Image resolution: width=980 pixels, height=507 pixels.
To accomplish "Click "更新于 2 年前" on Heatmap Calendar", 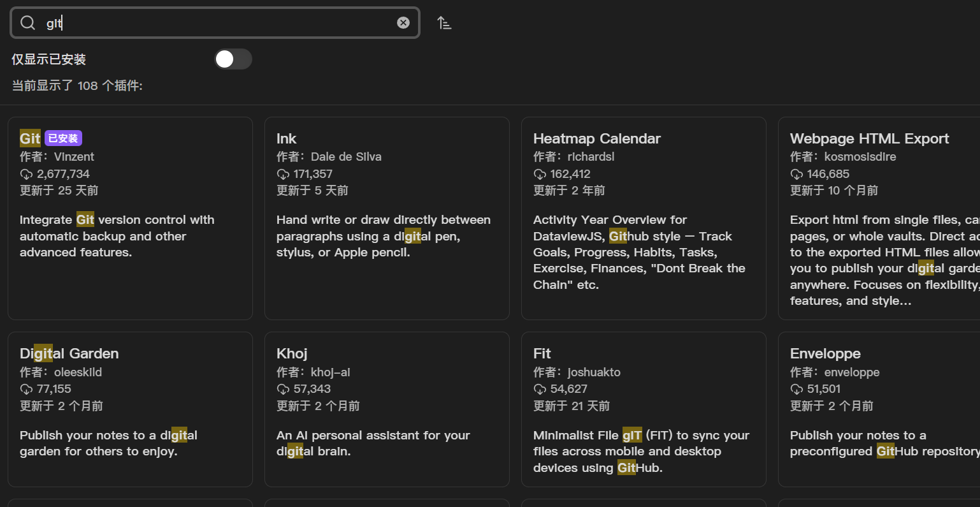I will tap(569, 191).
